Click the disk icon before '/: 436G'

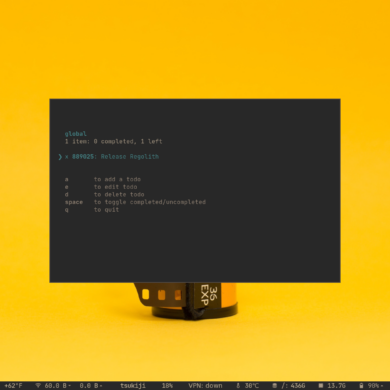pos(274,386)
